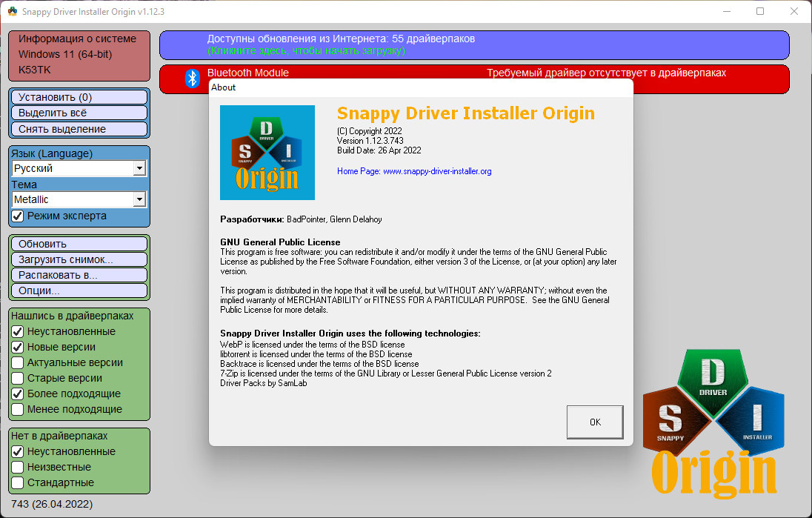
Task: Click the app icon in title bar
Action: pyautogui.click(x=12, y=11)
